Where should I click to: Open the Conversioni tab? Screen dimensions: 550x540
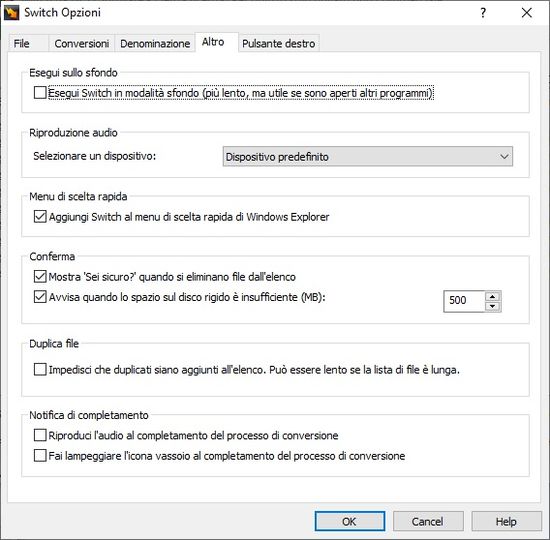coord(81,44)
